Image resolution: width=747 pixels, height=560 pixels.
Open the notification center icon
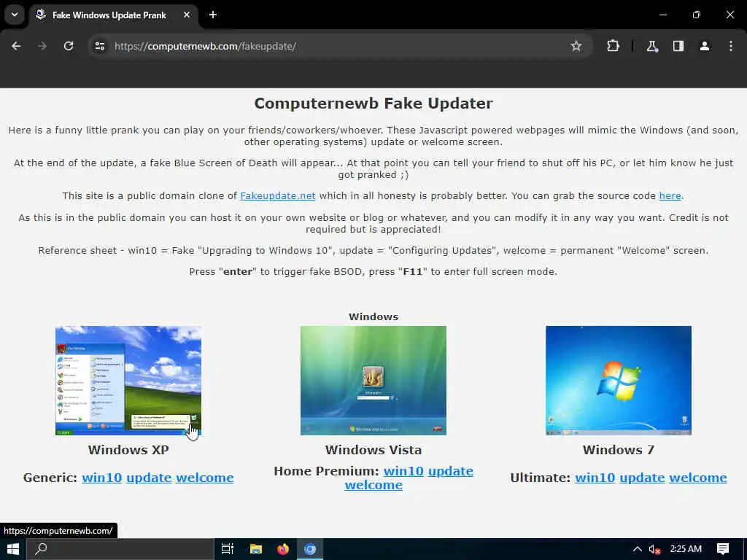click(x=723, y=549)
